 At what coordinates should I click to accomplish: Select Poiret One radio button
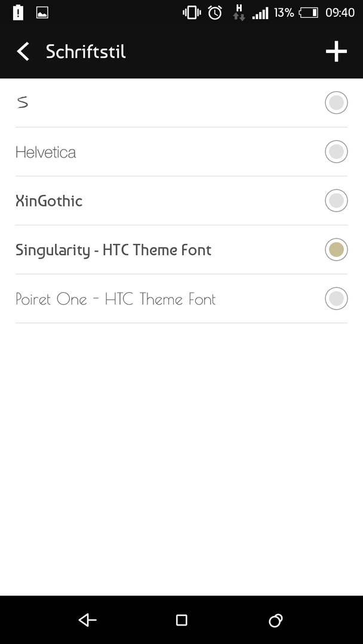[336, 299]
